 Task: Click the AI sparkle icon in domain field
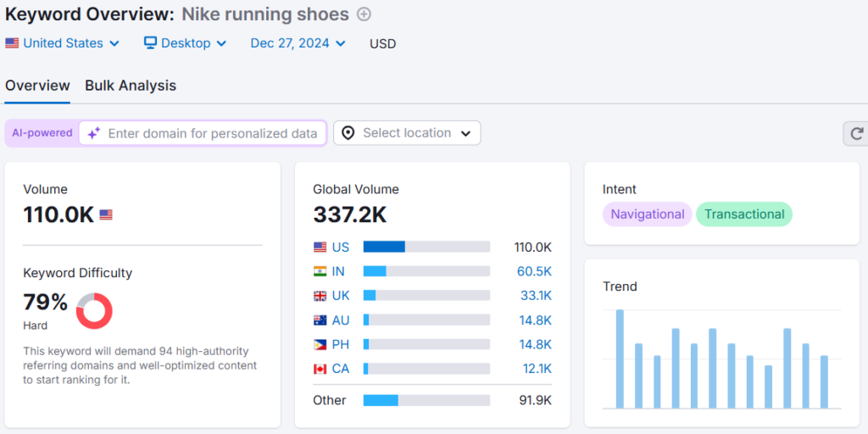coord(94,133)
